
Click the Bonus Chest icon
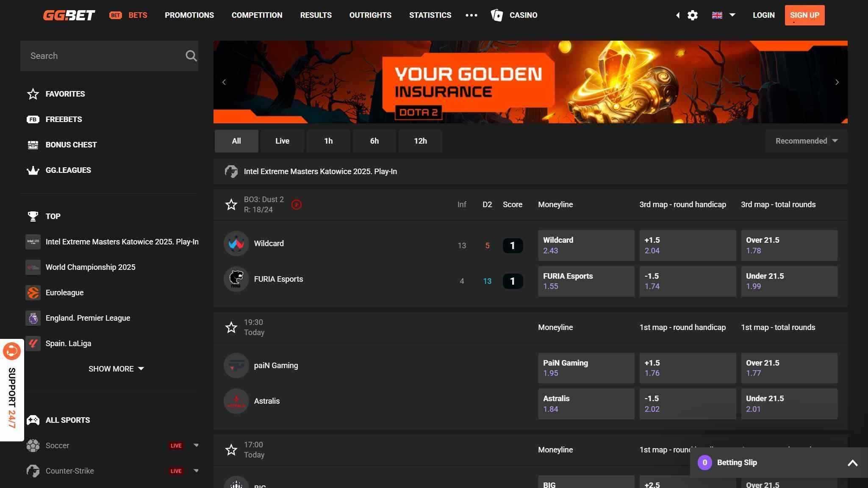pos(33,145)
